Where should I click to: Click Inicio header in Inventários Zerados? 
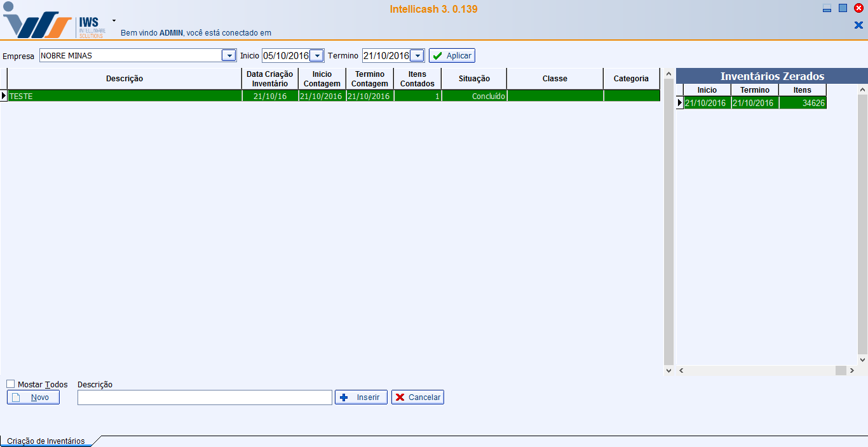(707, 90)
